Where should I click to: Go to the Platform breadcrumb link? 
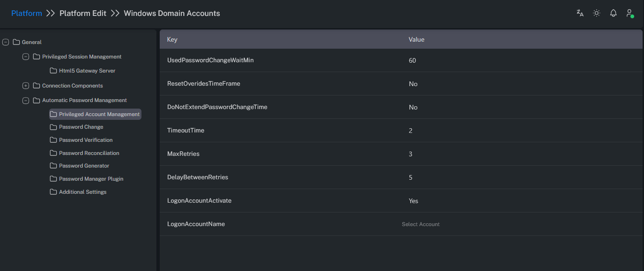pyautogui.click(x=27, y=13)
